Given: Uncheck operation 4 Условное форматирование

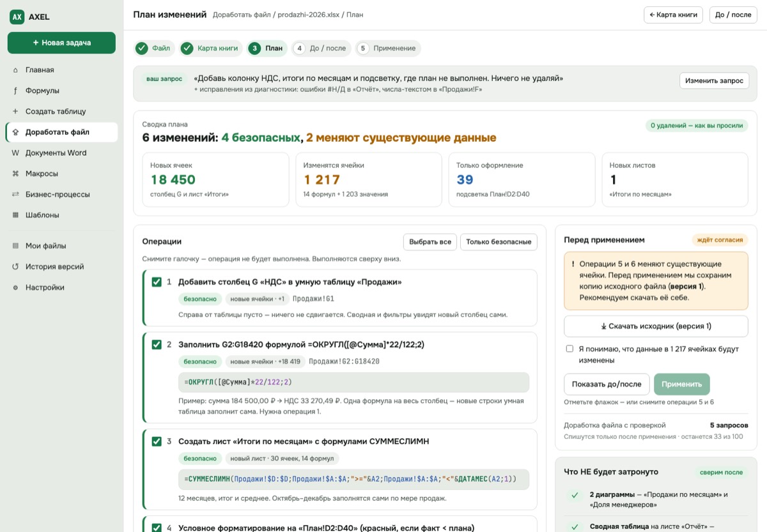Looking at the screenshot, I should [157, 528].
